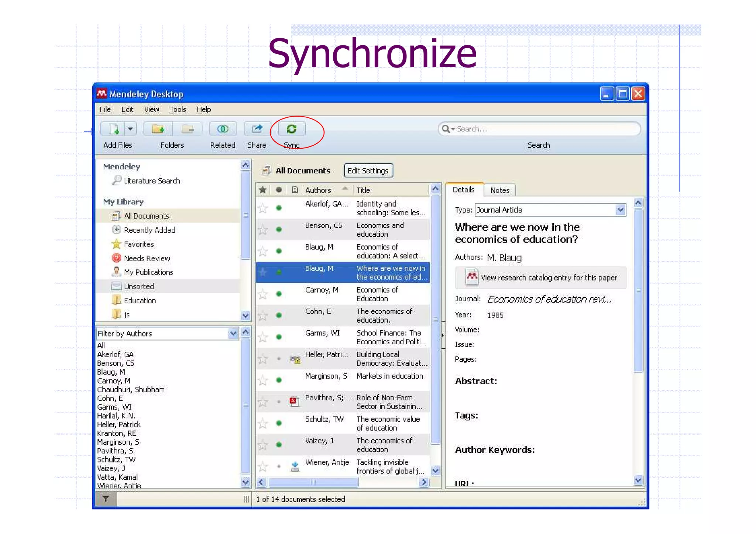Open the Tools menu
Screen dimensions: 756x534
pos(178,110)
